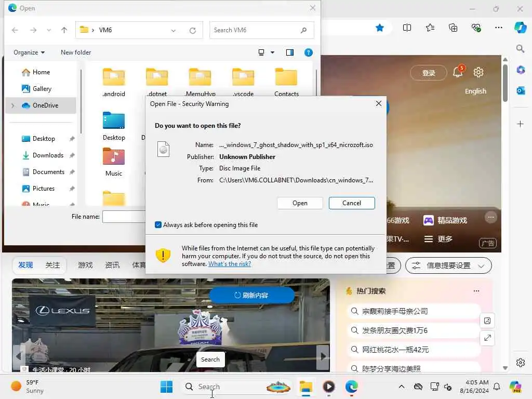Click 刷新内容 refresh button
This screenshot has height=399, width=532.
(252, 295)
